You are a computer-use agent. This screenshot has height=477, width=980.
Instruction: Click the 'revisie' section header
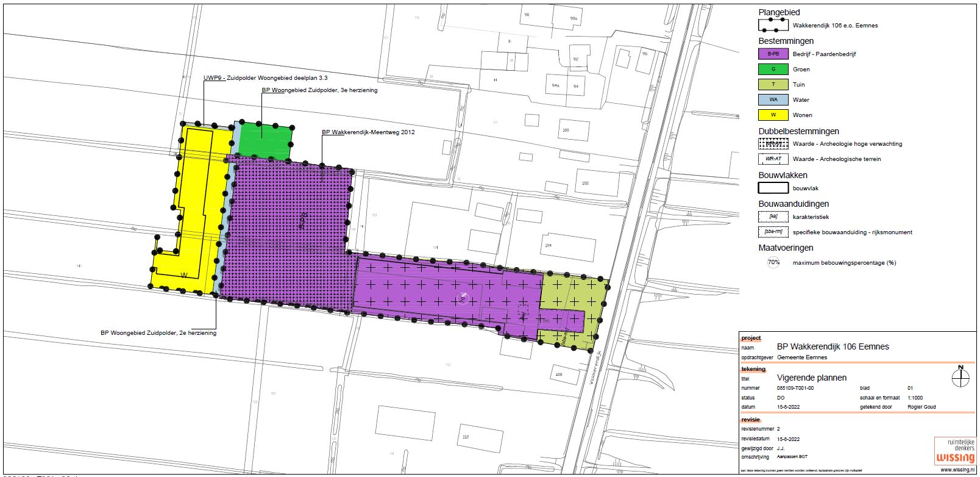(x=751, y=420)
